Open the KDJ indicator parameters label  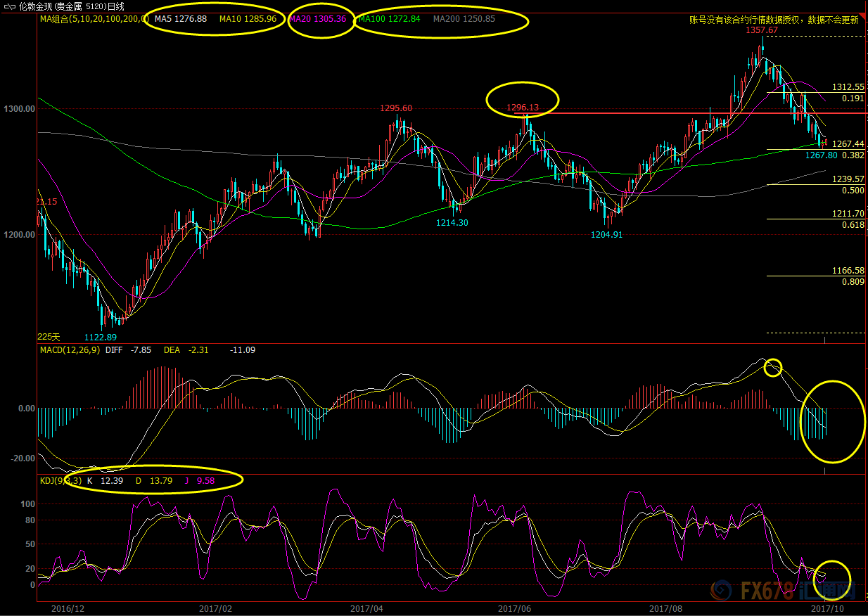tap(60, 480)
